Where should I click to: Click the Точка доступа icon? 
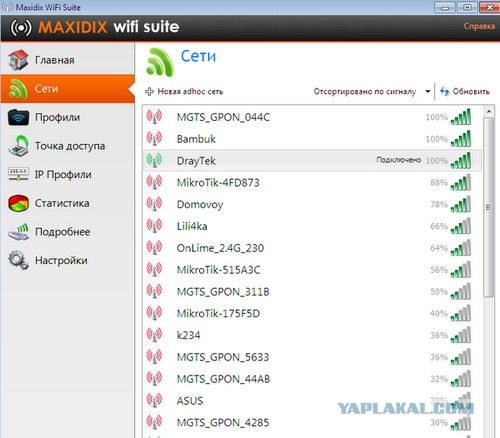18,146
